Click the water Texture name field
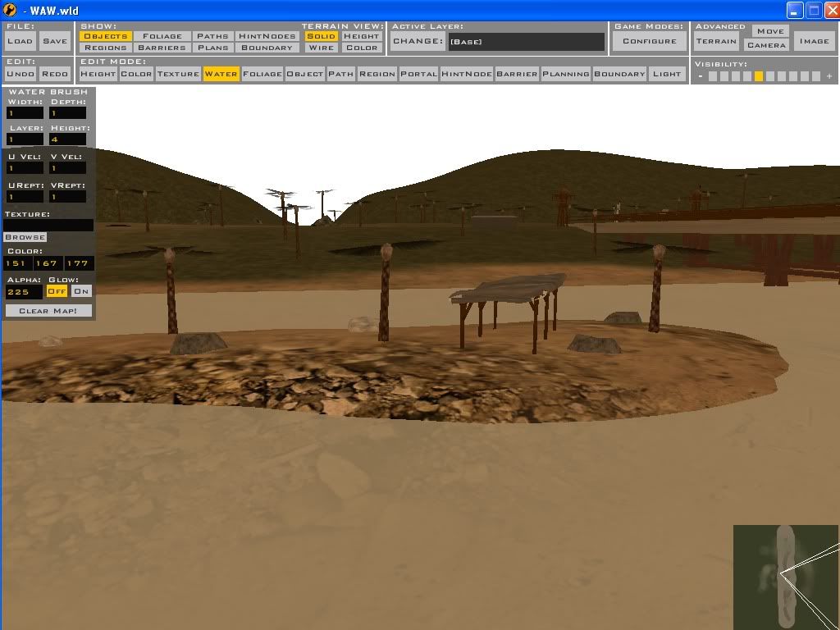Image resolution: width=840 pixels, height=630 pixels. click(x=48, y=225)
